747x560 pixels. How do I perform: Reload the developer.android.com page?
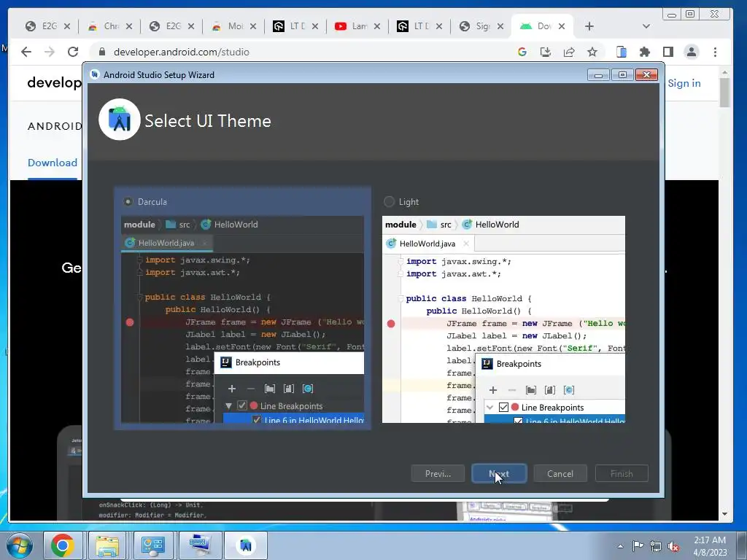coord(73,52)
